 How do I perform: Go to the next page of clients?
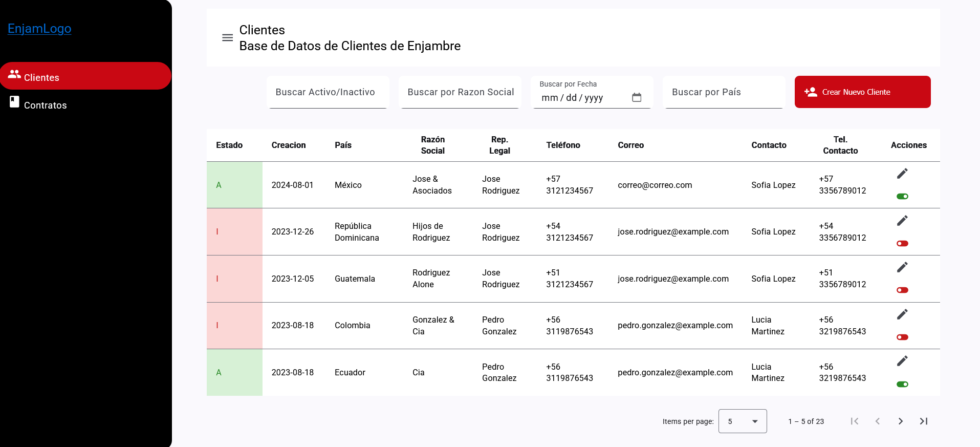coord(900,421)
